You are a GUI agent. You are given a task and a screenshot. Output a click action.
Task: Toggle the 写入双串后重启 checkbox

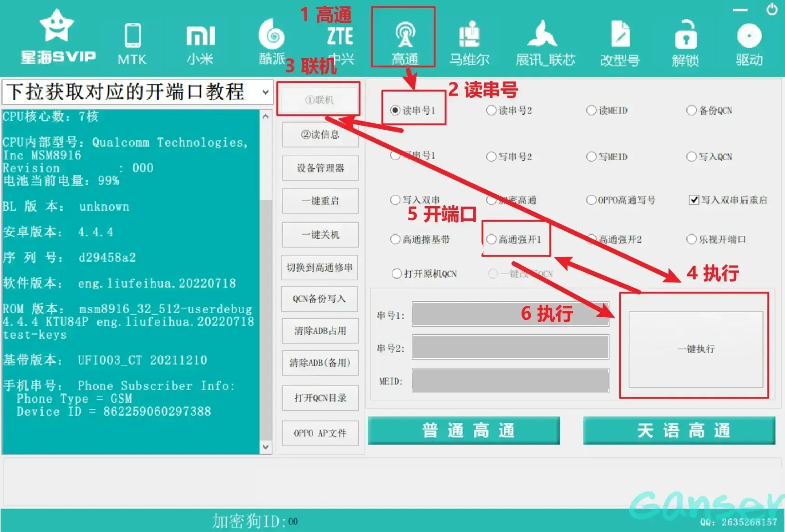pyautogui.click(x=694, y=200)
